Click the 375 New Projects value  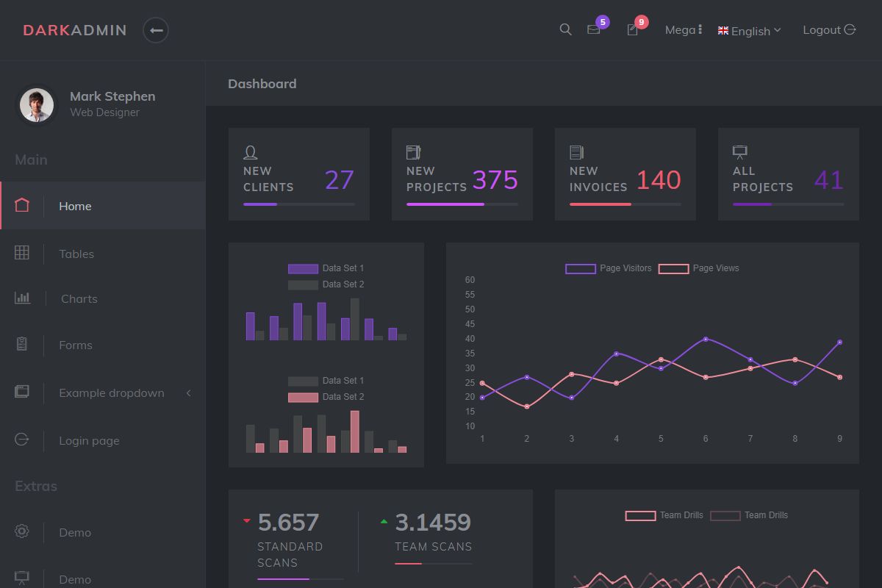coord(495,179)
